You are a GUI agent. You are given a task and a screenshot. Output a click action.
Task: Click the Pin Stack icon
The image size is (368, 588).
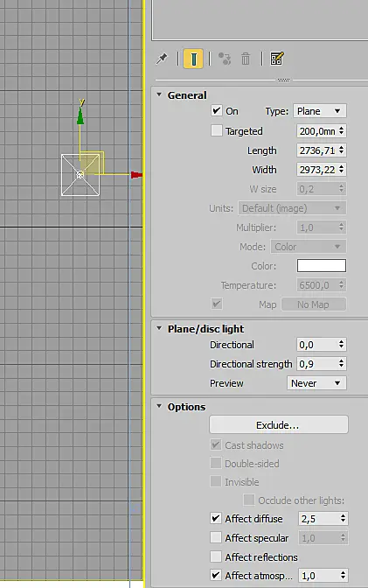coord(162,59)
